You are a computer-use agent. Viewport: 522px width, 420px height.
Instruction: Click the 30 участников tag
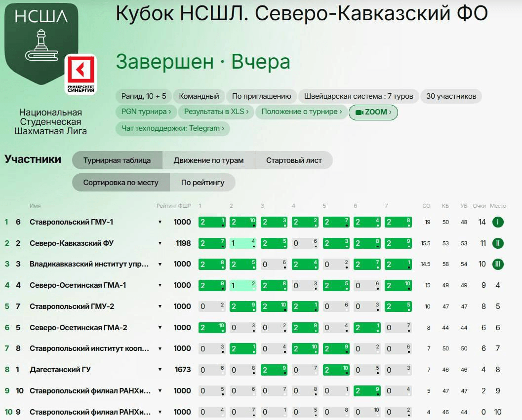451,96
